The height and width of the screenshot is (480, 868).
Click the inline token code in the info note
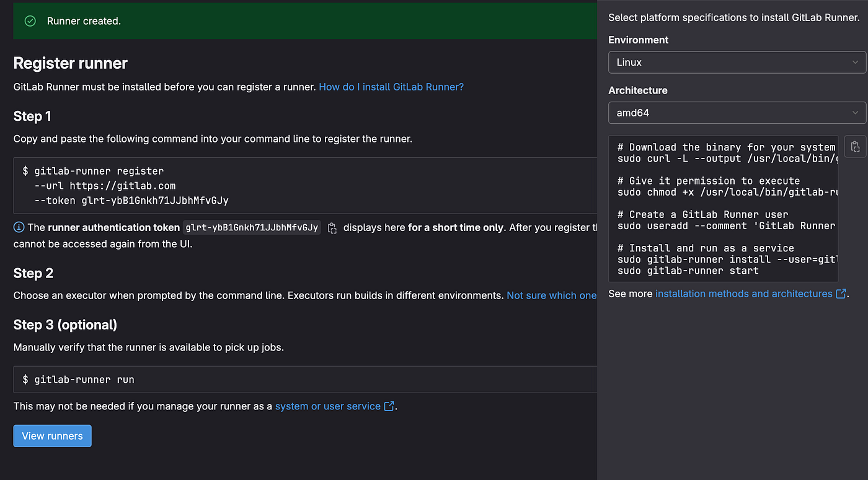(252, 227)
